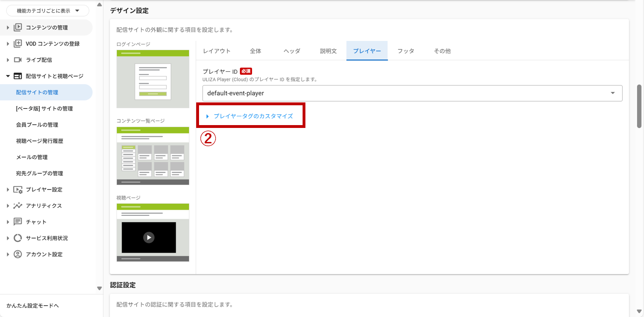The height and width of the screenshot is (317, 644).
Task: Click the プレイヤー設定 icon in sidebar
Action: (18, 189)
